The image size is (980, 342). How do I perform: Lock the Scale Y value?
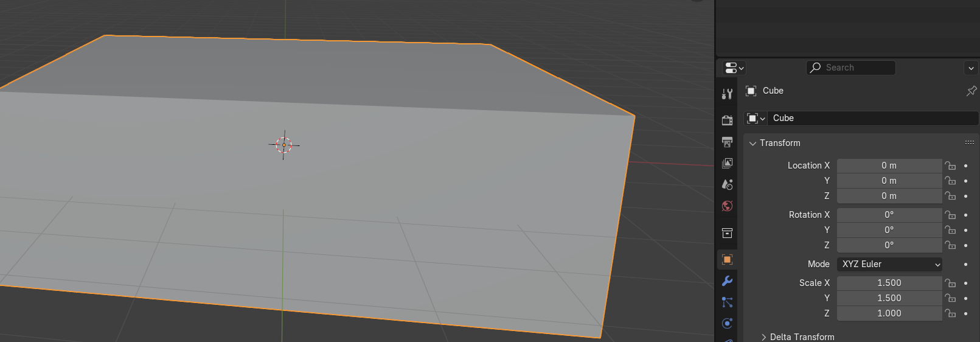pyautogui.click(x=950, y=298)
